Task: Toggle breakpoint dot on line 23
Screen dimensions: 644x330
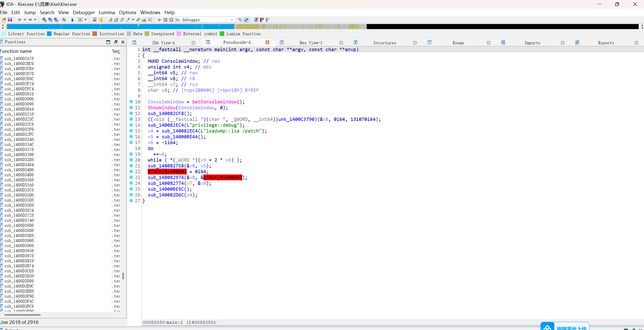Action: [x=131, y=177]
